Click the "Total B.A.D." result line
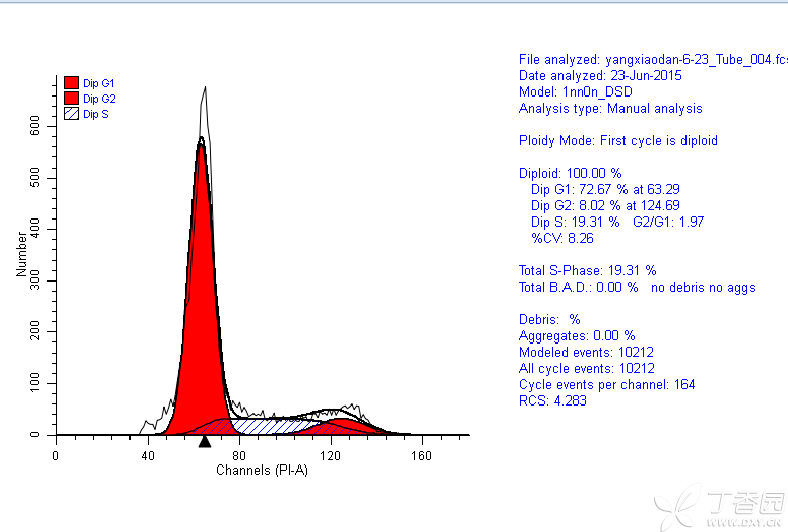This screenshot has height=532, width=788. [x=637, y=287]
